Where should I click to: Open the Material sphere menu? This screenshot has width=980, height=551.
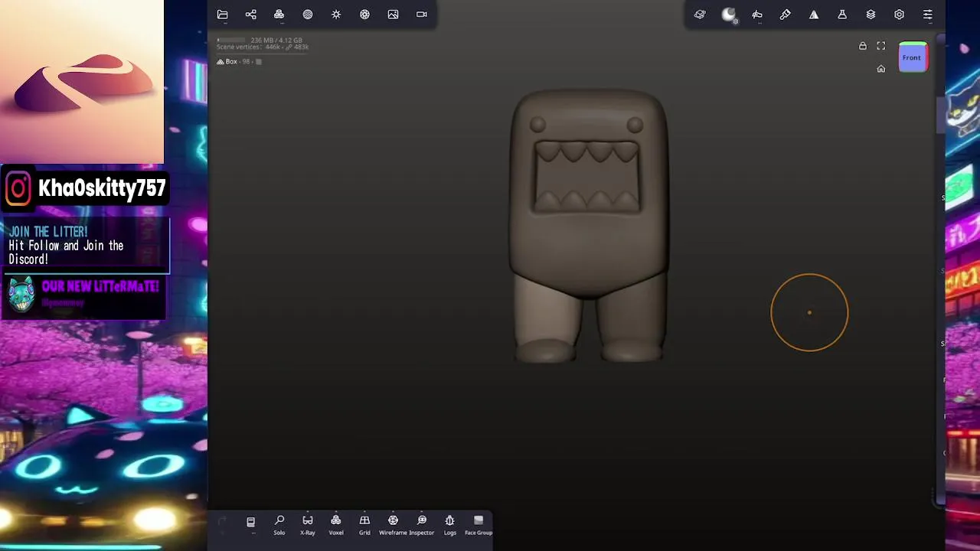click(x=308, y=15)
